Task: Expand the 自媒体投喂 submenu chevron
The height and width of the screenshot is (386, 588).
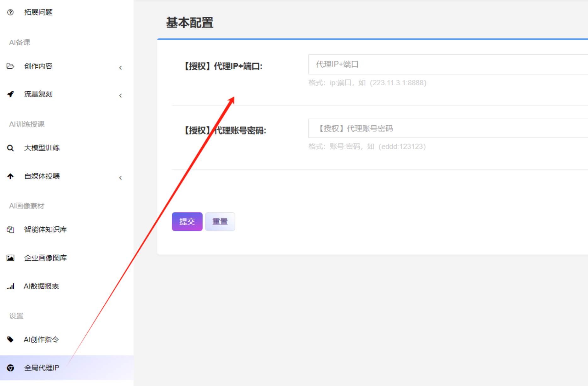Action: point(120,178)
